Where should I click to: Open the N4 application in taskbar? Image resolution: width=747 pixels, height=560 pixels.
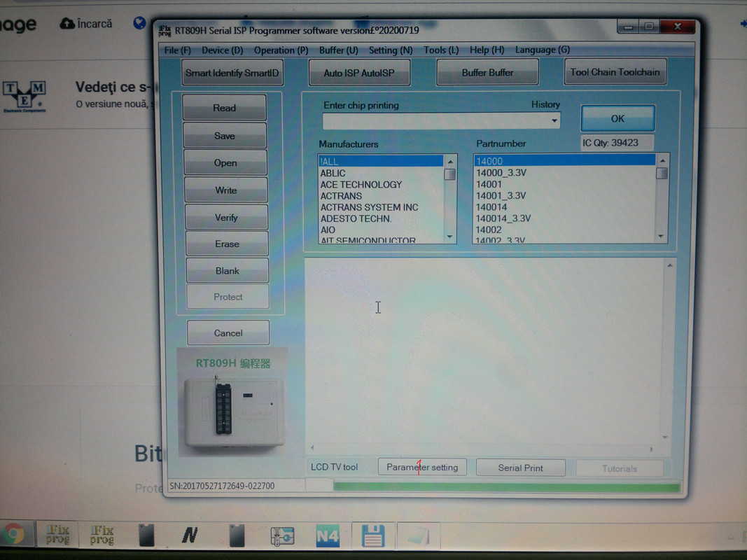point(328,535)
